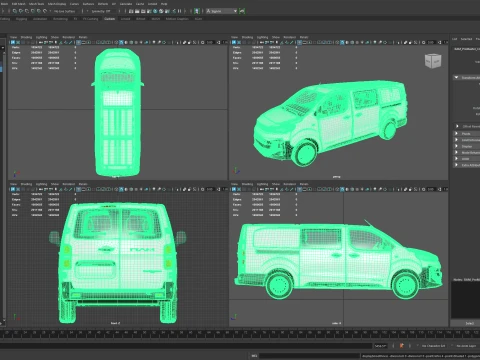Open the Mesh Tools menu
Screen dimensions: 480x360
[37, 4]
